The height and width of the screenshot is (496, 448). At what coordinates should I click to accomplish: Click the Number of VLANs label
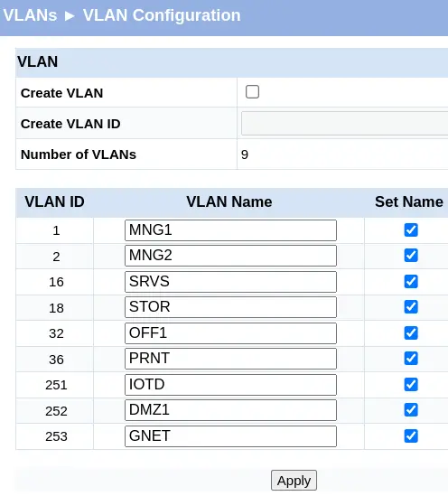tap(78, 154)
